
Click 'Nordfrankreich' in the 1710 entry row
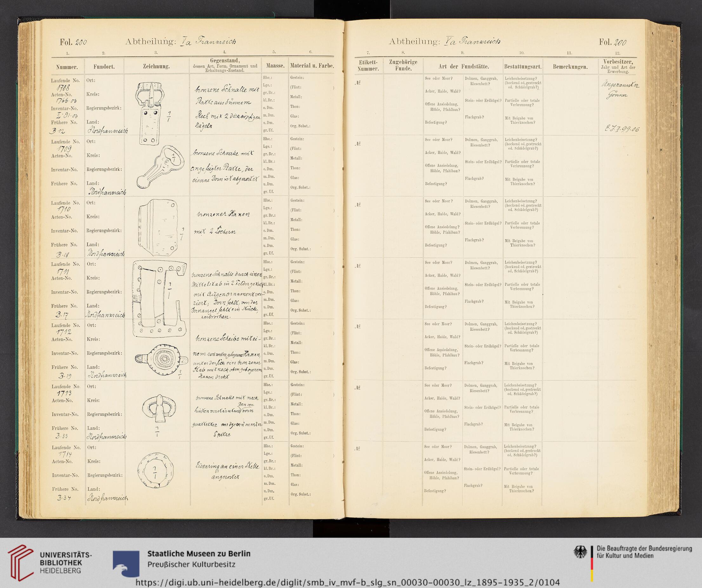point(106,254)
